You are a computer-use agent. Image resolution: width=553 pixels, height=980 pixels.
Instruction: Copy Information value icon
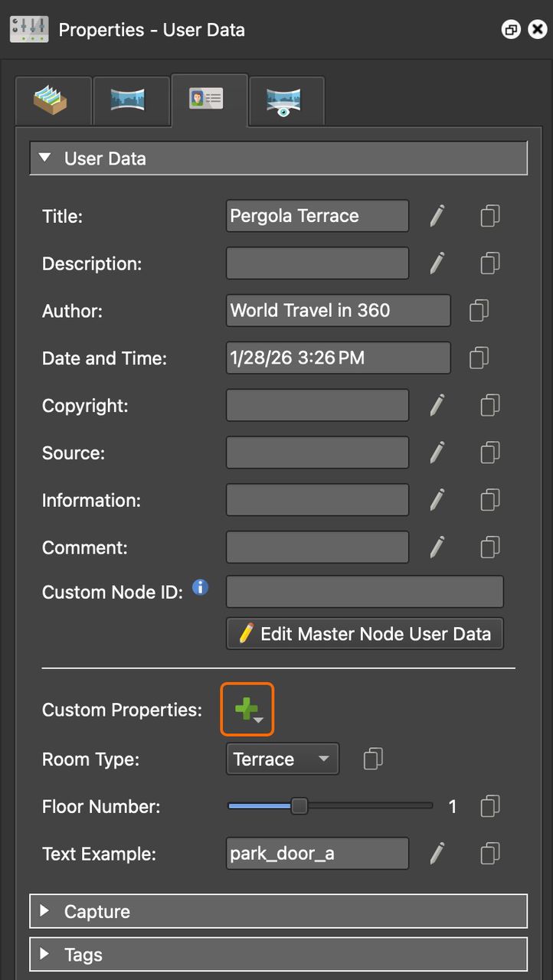pyautogui.click(x=490, y=500)
